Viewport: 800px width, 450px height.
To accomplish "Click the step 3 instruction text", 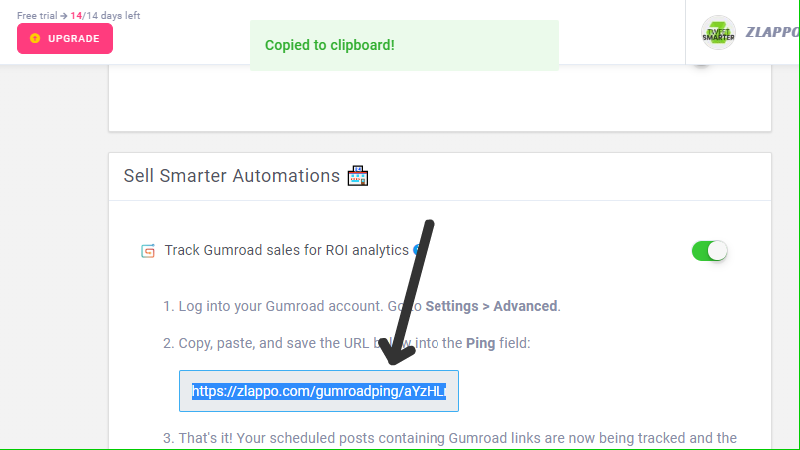I will tap(450, 438).
